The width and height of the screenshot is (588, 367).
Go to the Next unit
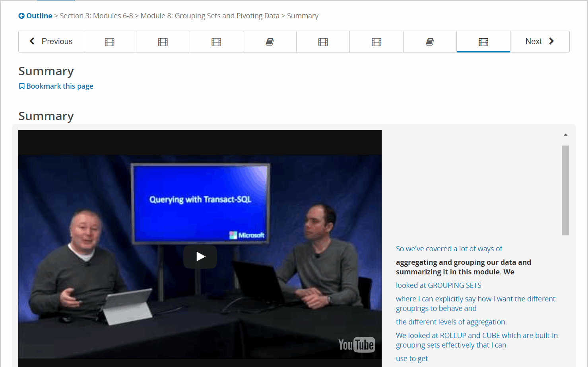pos(539,41)
